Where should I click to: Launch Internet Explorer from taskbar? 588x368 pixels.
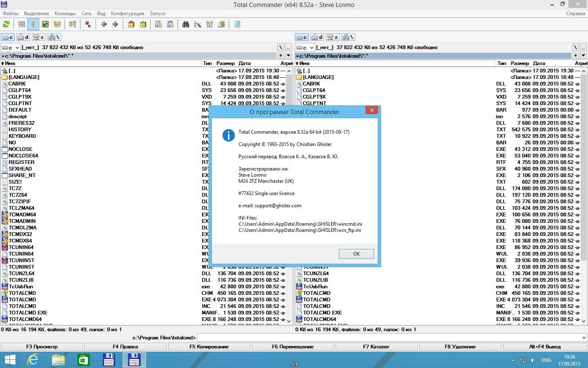(x=33, y=360)
